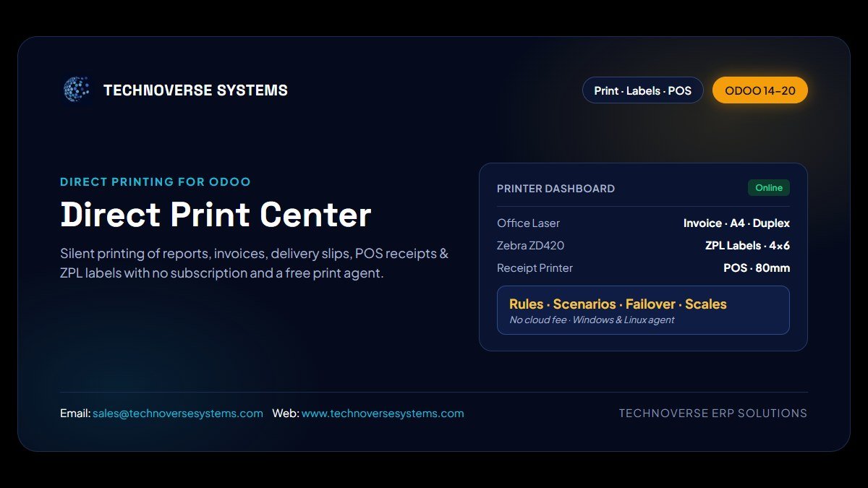Click the Email: label in footer
The image size is (868, 488).
coord(75,414)
